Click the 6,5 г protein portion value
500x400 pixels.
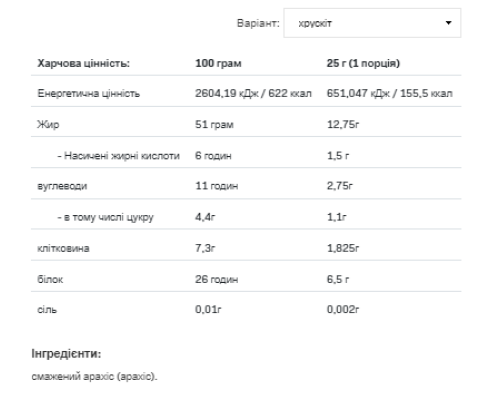click(x=338, y=279)
